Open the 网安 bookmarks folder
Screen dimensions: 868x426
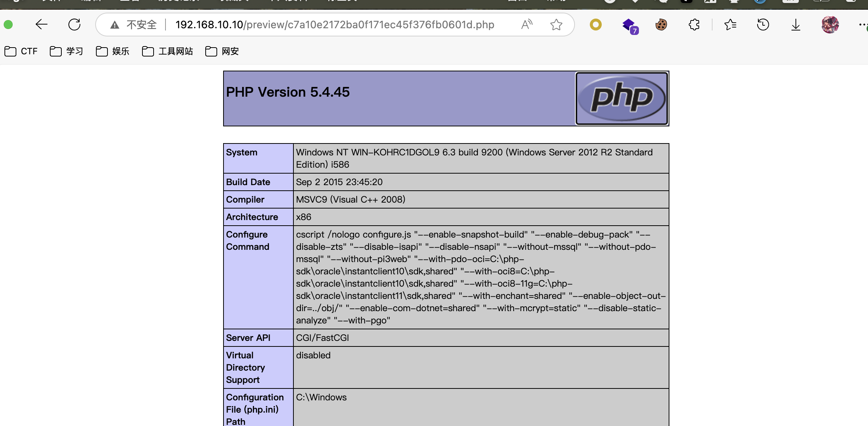coord(222,51)
